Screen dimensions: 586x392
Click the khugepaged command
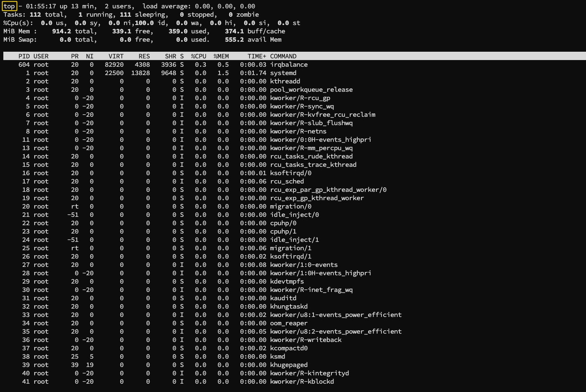pos(289,365)
